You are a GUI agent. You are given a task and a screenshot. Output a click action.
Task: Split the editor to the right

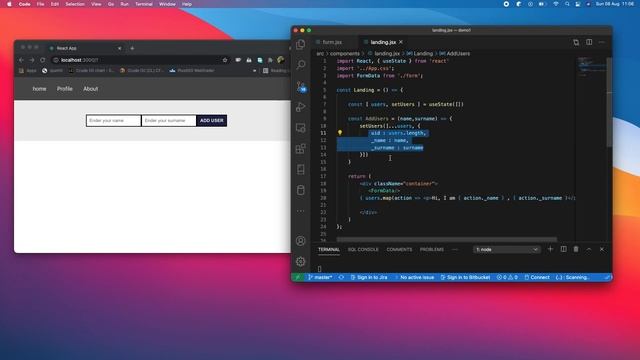(x=589, y=42)
